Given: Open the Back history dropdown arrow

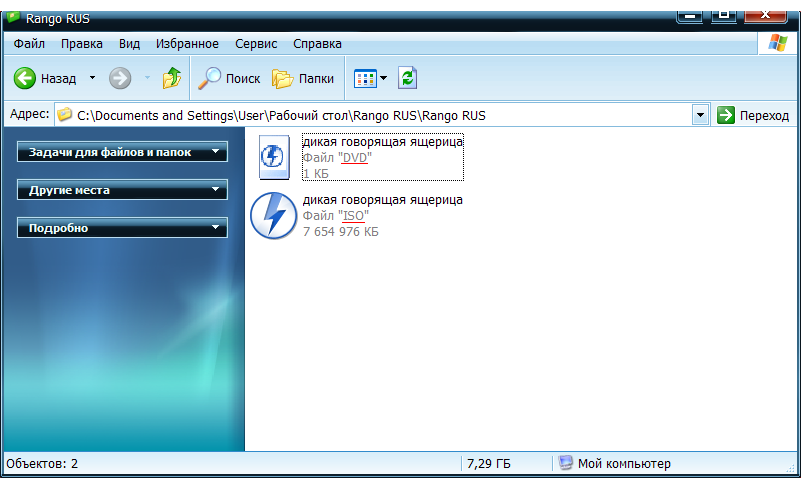Looking at the screenshot, I should pyautogui.click(x=92, y=78).
